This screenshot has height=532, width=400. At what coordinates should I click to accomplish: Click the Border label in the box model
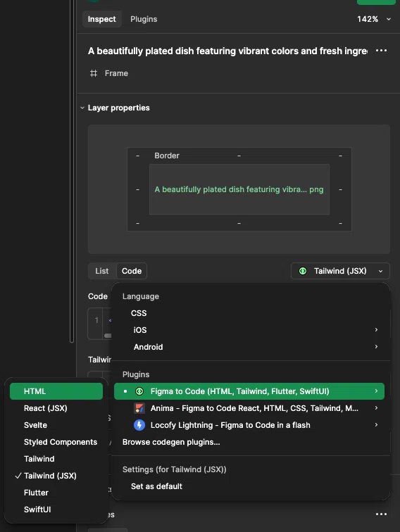coord(167,156)
